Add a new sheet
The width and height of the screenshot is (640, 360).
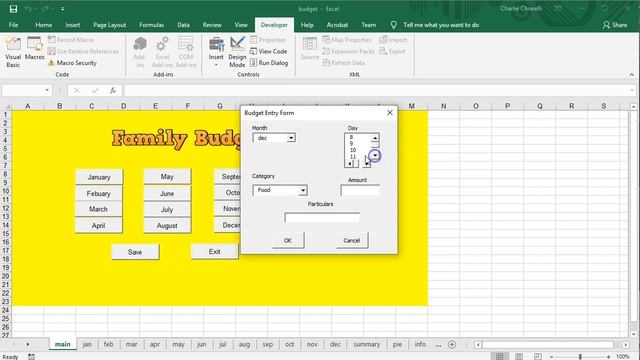point(452,344)
